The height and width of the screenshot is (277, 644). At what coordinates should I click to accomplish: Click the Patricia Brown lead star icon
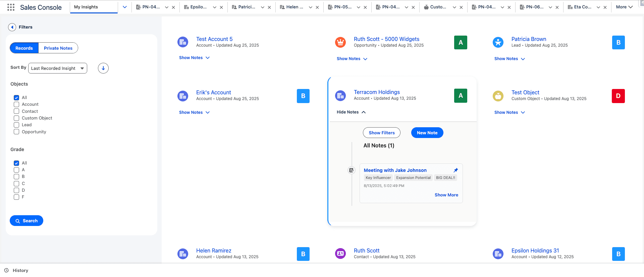point(498,42)
